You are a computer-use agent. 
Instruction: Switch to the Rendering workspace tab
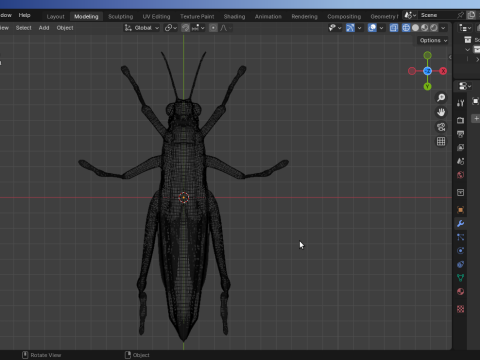[x=304, y=16]
